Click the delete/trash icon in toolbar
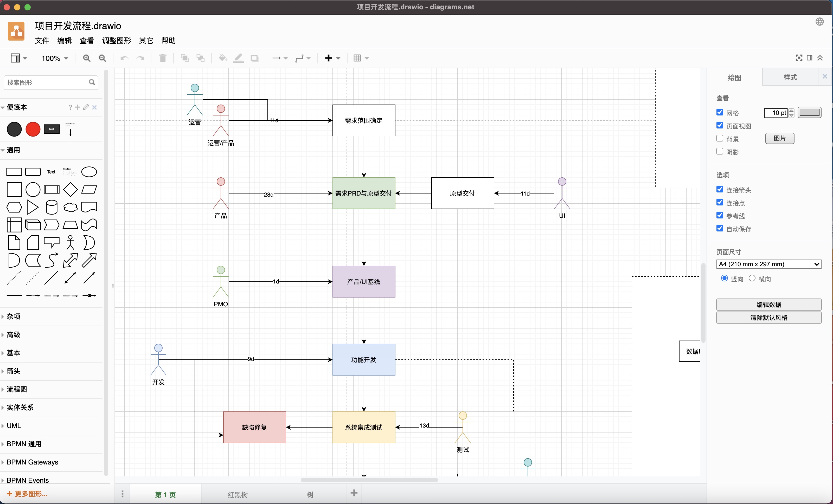This screenshot has width=833, height=504. coord(163,58)
